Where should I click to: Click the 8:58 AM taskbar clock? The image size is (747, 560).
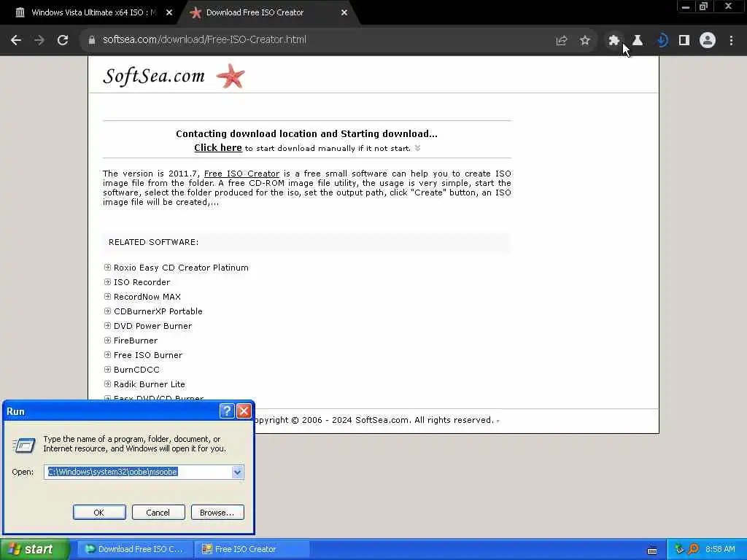[720, 549]
